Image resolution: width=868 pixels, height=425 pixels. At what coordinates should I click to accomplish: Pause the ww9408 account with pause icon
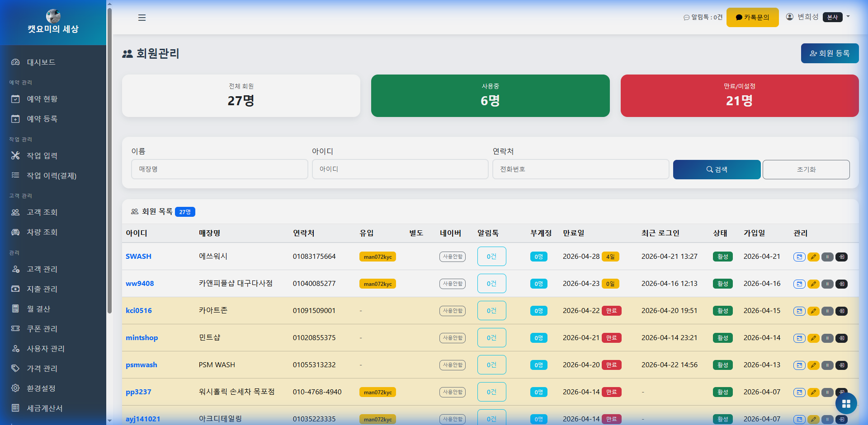tap(827, 284)
